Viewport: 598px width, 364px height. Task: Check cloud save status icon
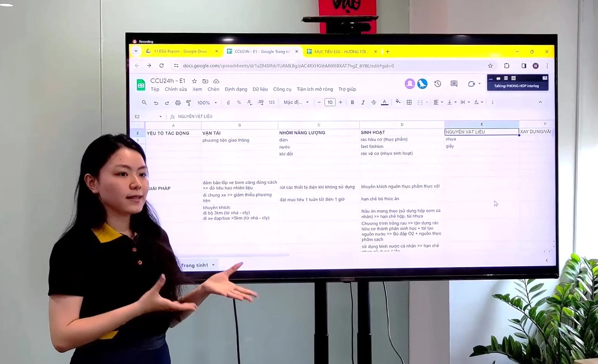[216, 81]
